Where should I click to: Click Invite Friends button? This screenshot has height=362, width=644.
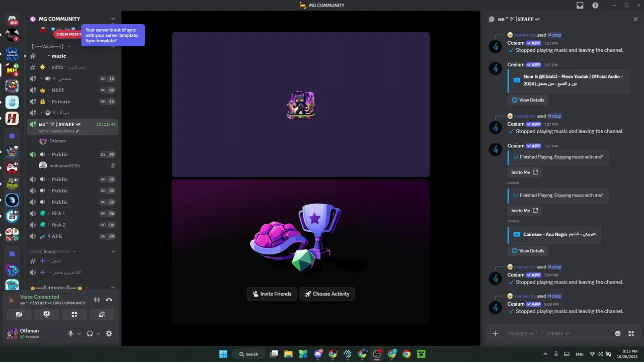pyautogui.click(x=272, y=294)
